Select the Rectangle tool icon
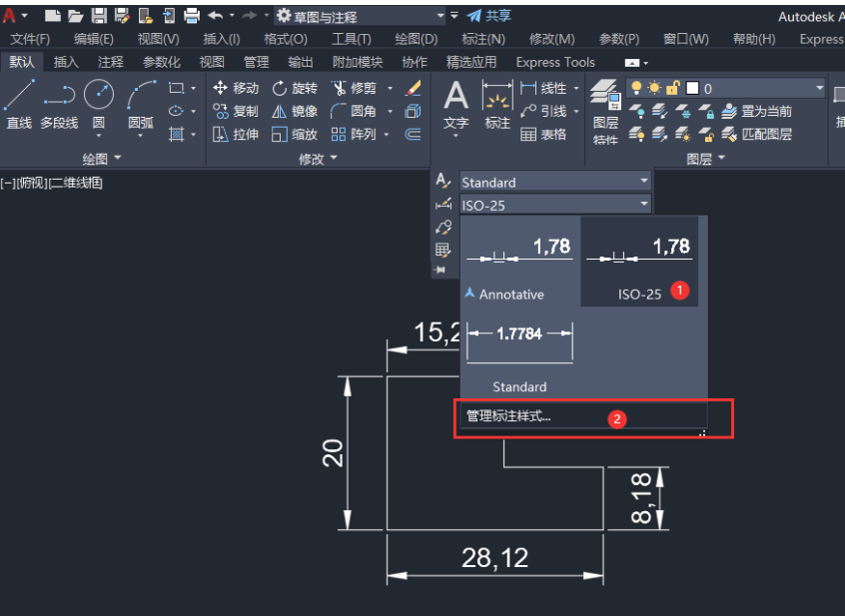845x616 pixels. (176, 88)
